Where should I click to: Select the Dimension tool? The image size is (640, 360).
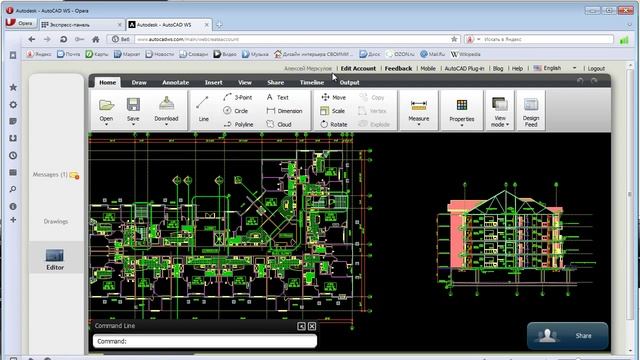(x=284, y=111)
